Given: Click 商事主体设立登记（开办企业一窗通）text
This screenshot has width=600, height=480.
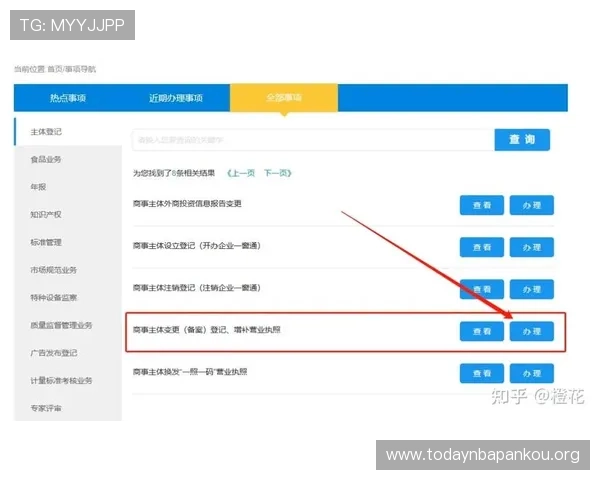Looking at the screenshot, I should tap(197, 246).
